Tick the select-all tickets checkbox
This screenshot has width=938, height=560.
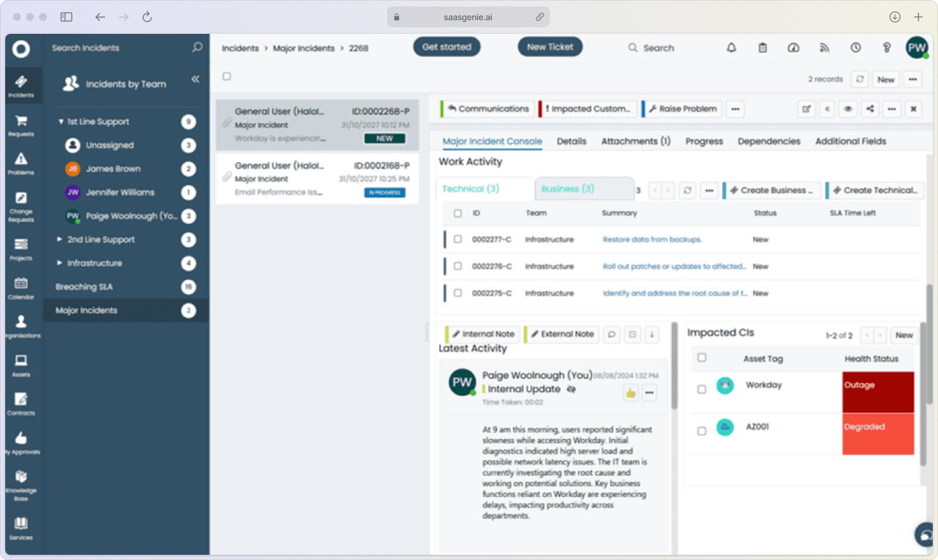(227, 76)
